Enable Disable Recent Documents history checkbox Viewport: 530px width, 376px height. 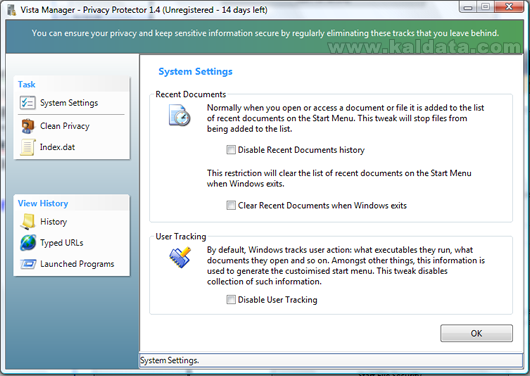[231, 150]
